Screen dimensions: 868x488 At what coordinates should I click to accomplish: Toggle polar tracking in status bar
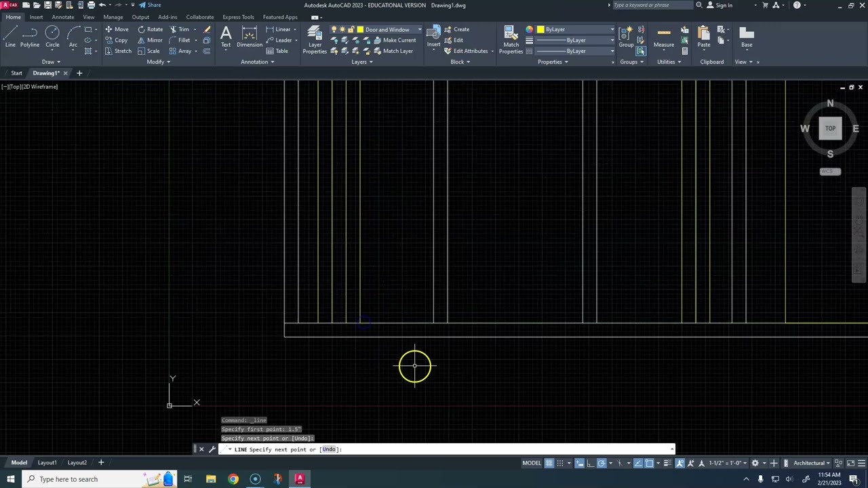pos(601,463)
